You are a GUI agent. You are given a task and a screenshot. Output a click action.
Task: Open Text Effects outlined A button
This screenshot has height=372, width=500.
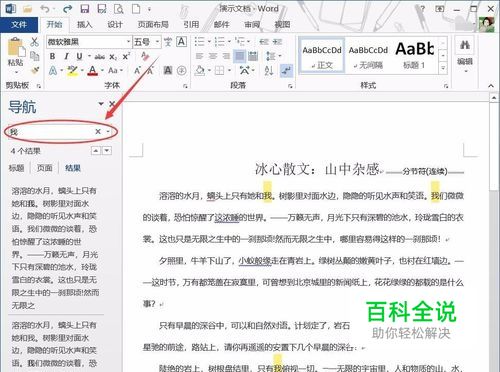tap(53, 70)
